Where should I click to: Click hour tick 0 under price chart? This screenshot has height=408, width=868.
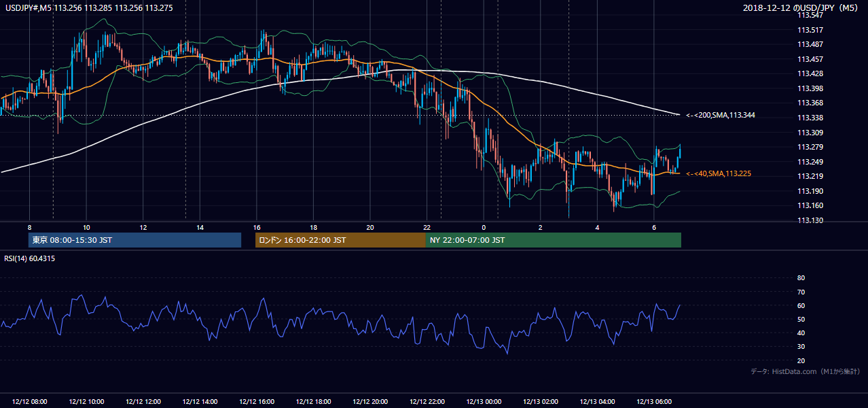coord(484,226)
